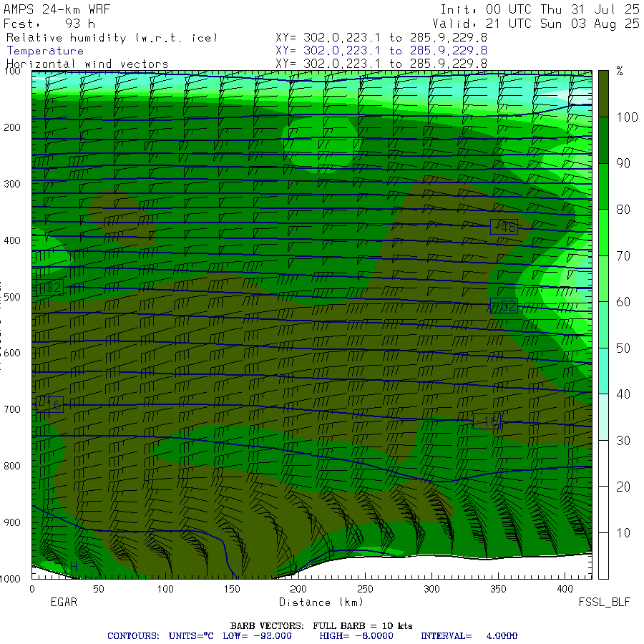644x644 pixels.
Task: Click the '70' label on the colorbar
Action: point(623,256)
